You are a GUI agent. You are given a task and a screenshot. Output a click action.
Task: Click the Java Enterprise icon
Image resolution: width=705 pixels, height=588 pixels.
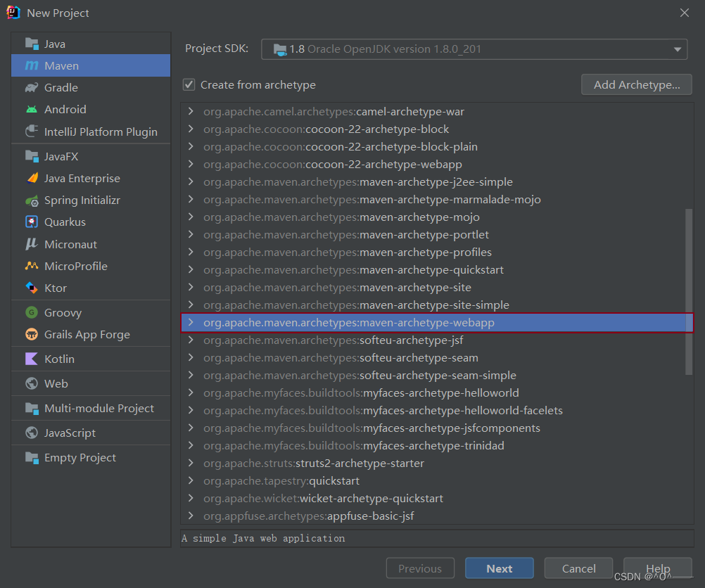click(32, 178)
